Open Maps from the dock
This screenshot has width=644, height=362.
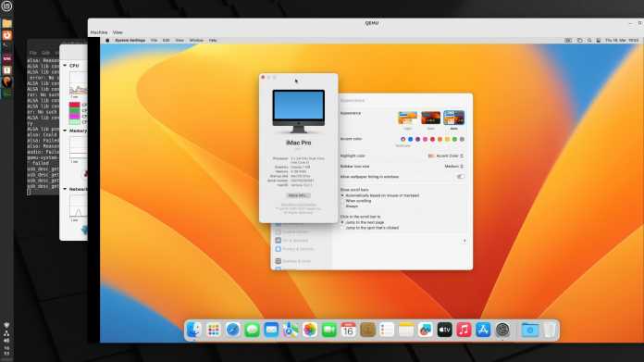click(x=291, y=330)
